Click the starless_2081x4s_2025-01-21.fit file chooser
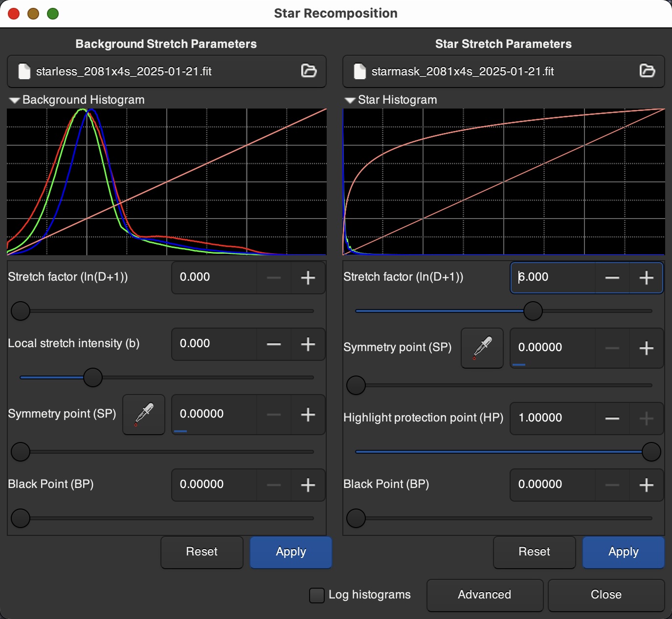 [167, 71]
